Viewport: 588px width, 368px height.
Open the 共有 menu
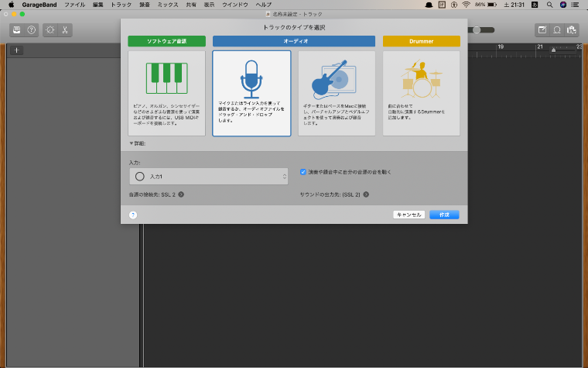click(x=191, y=5)
